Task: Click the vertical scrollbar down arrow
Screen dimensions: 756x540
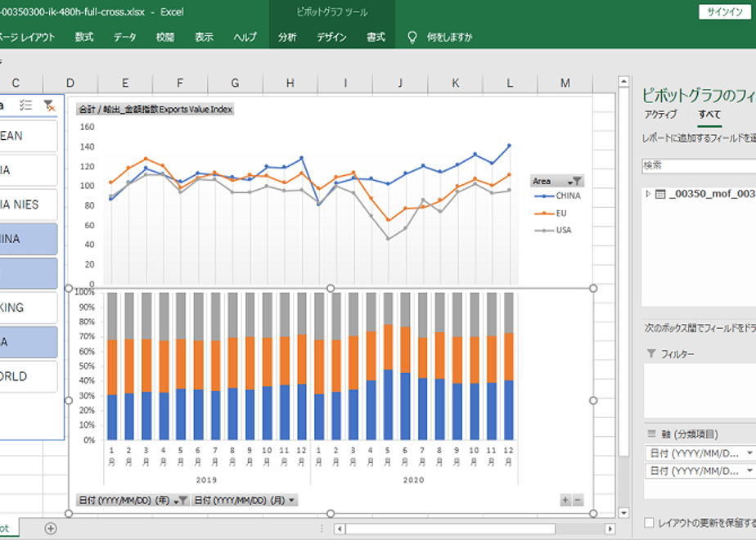Action: pos(623,513)
